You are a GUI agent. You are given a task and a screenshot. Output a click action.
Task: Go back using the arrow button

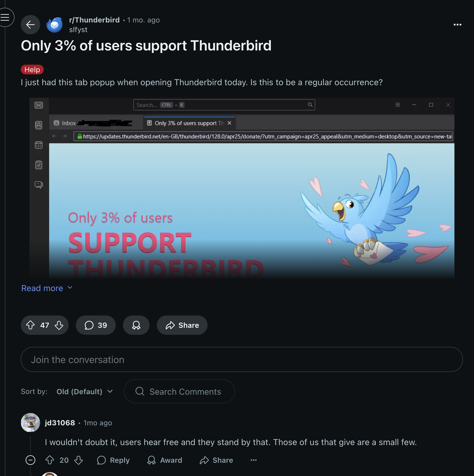tap(30, 25)
